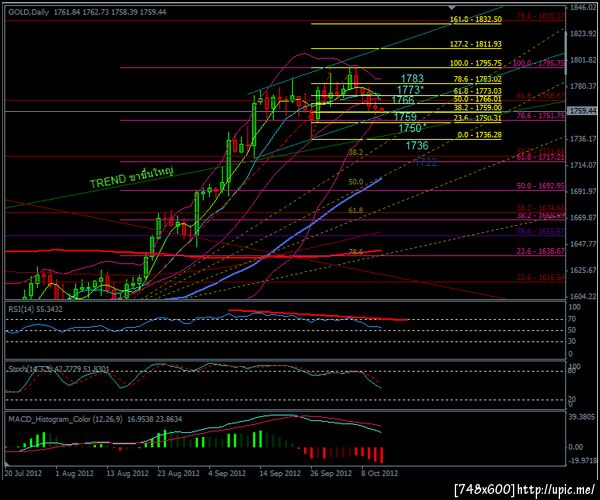Select the OHLC values 1761.84 1762.73 1758.39 1759.44
The height and width of the screenshot is (500, 600).
tap(110, 12)
